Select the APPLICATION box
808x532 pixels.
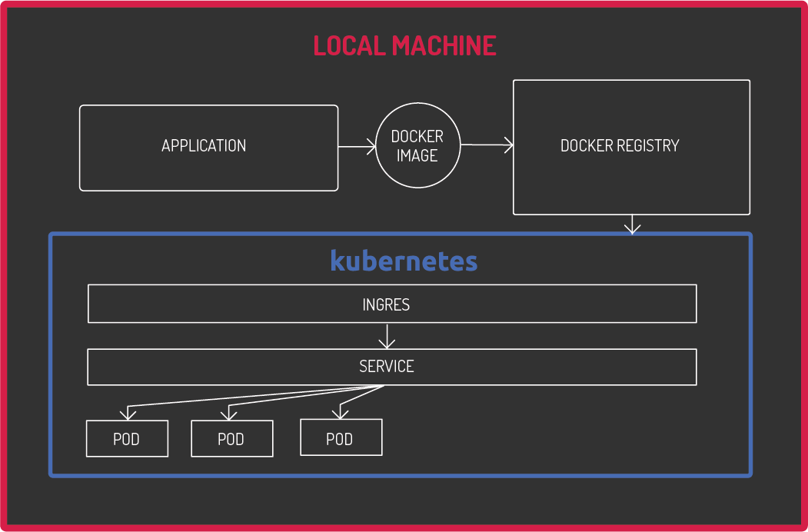[x=208, y=148]
